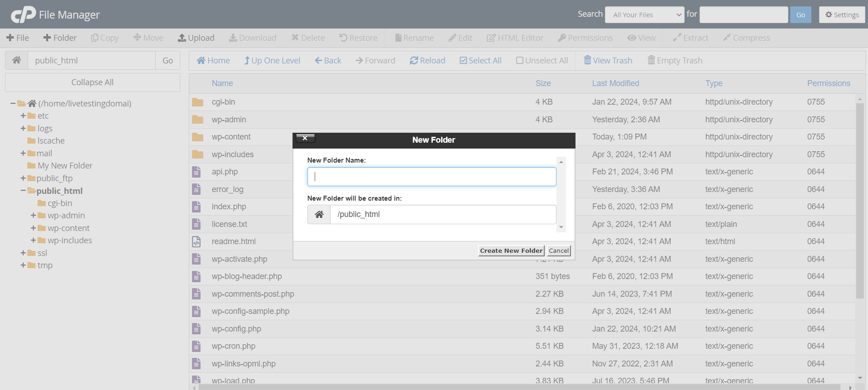Click the public_html path input field
868x390 pixels.
pyautogui.click(x=92, y=60)
